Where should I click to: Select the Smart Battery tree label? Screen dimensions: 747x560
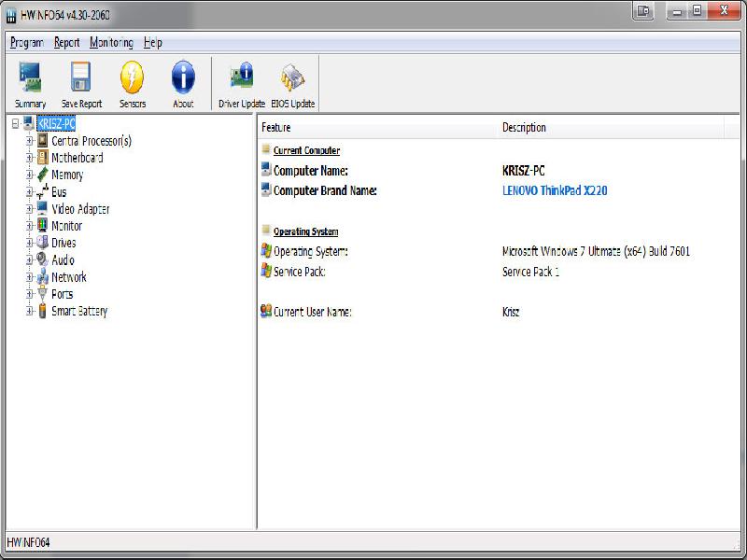(79, 312)
